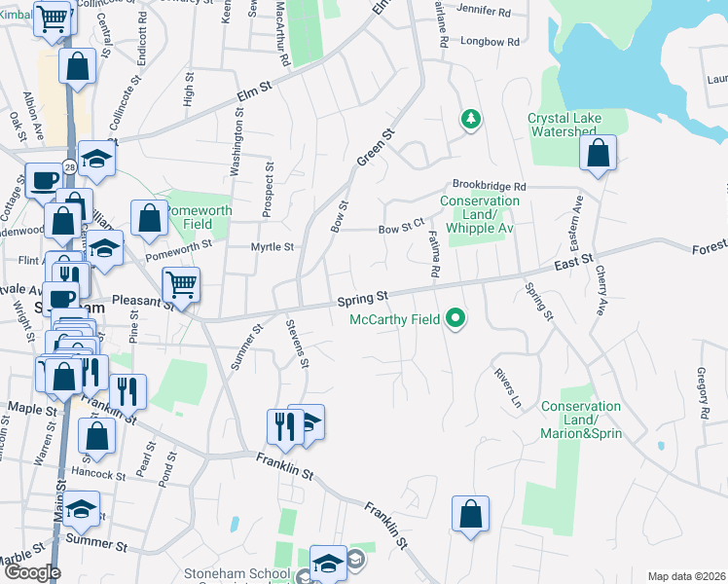Click the Myrtle St label
Viewport: 728px width, 584px height.
(x=273, y=247)
